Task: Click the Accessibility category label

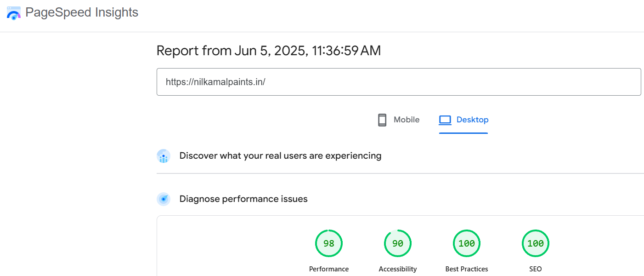Action: [x=398, y=269]
